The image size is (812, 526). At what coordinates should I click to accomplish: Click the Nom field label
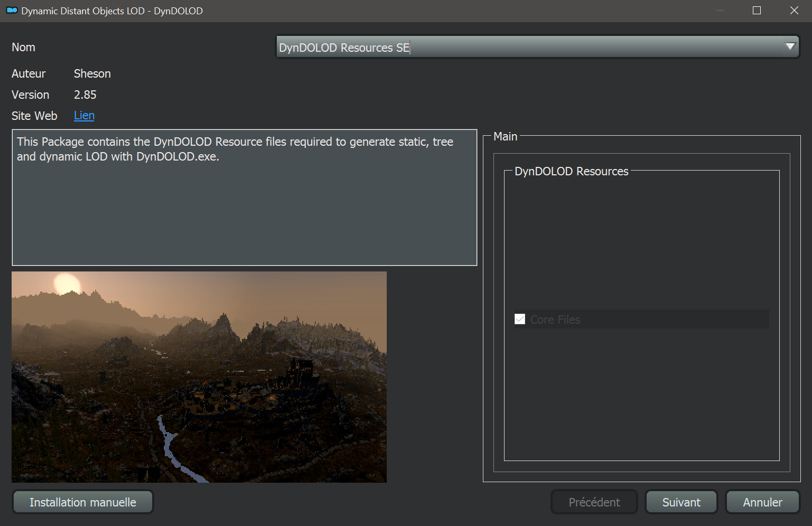tap(24, 48)
